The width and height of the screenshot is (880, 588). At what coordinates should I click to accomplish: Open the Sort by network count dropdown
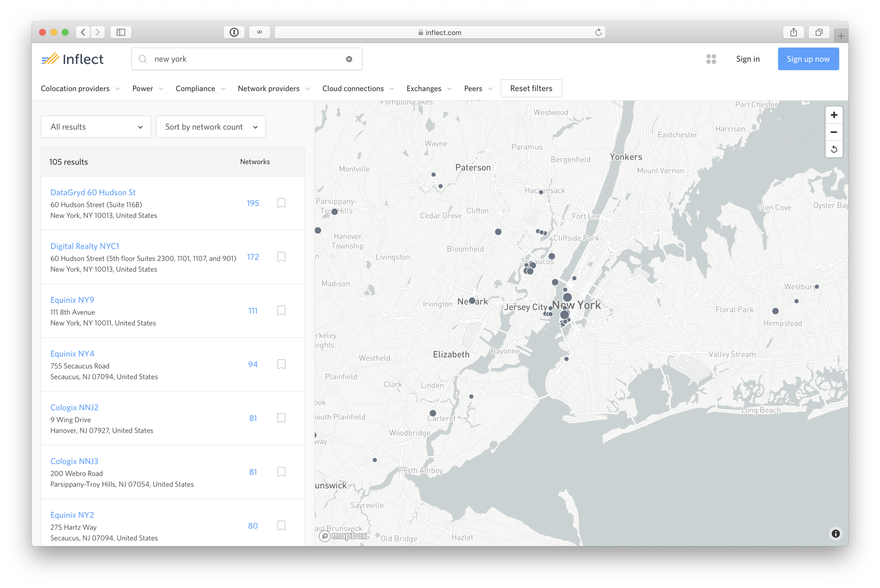(211, 127)
